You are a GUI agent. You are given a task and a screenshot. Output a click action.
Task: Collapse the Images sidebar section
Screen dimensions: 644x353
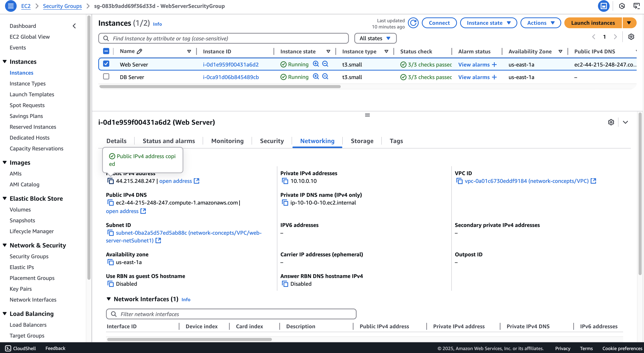4,162
